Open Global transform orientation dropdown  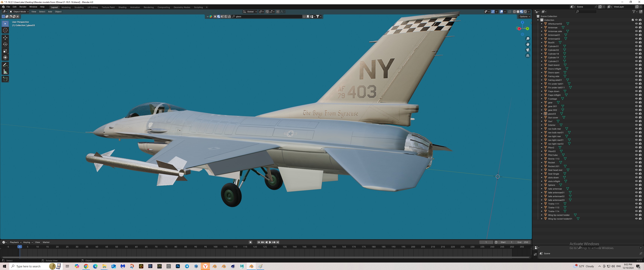pos(250,11)
